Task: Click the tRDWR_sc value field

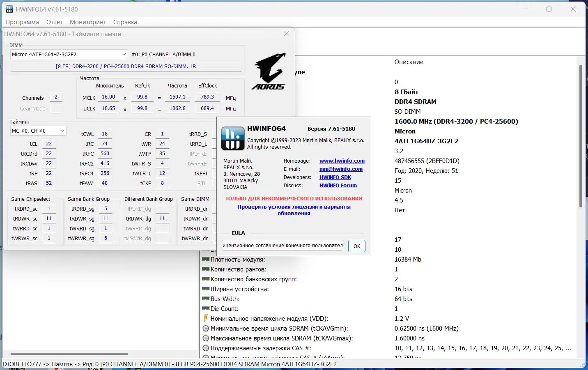Action: [x=49, y=218]
